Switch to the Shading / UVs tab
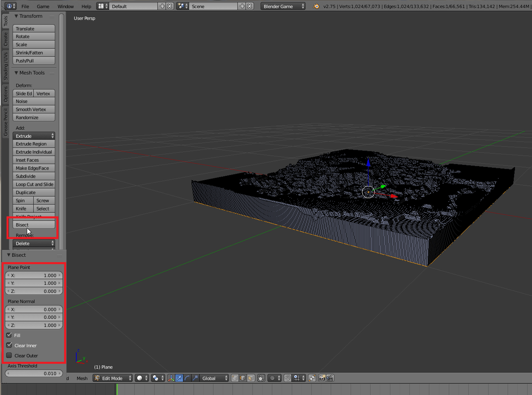The height and width of the screenshot is (395, 532). tap(6, 66)
